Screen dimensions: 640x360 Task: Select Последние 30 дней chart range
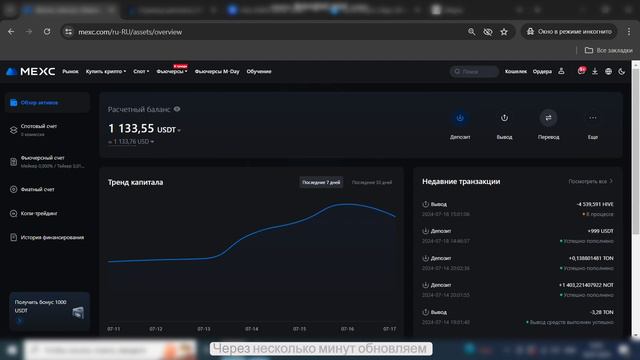(372, 182)
